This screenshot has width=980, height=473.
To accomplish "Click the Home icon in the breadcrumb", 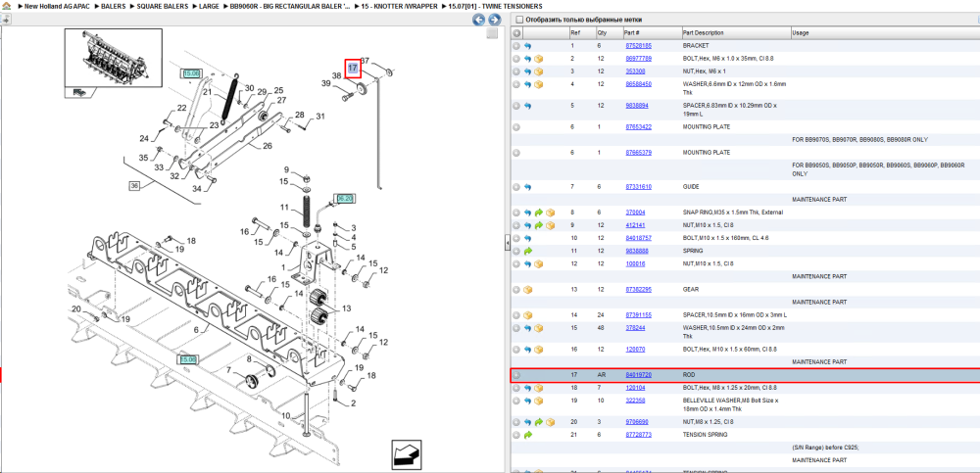I will (6, 6).
